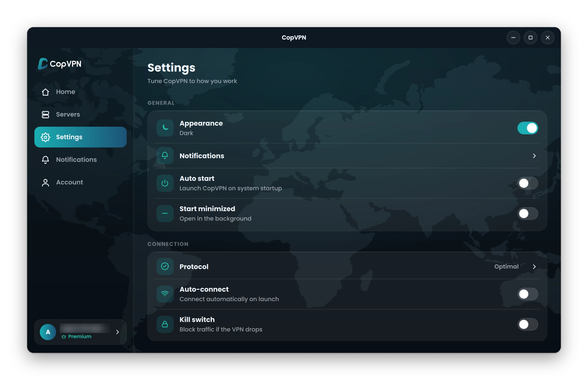Viewport: 588px width, 380px height.
Task: Expand the Notifications row chevron
Action: point(534,156)
